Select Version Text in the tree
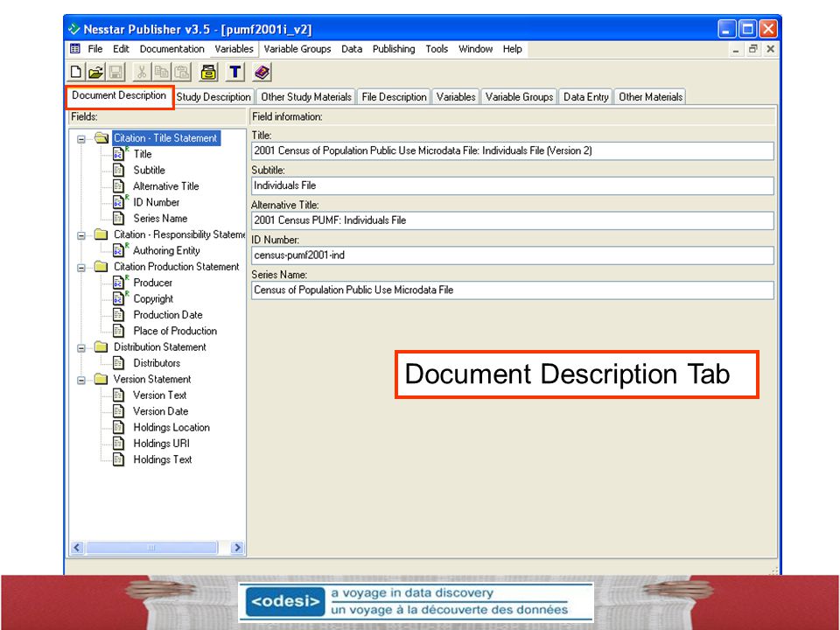The image size is (840, 630). [159, 395]
